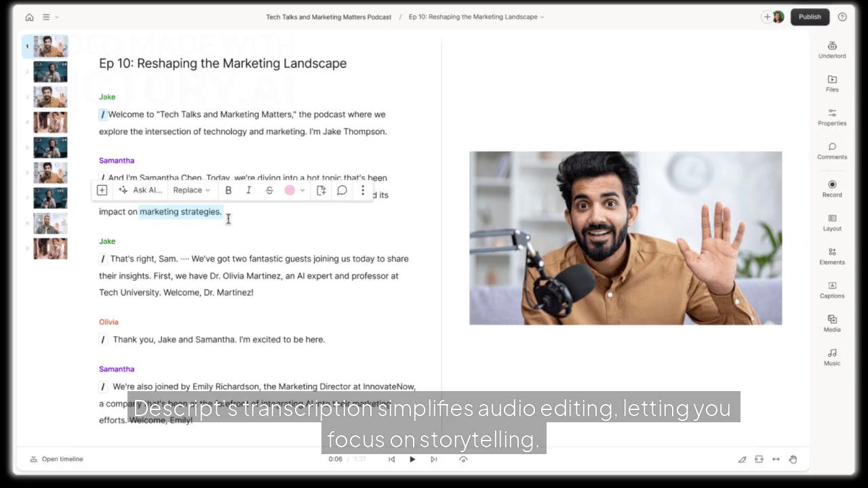Open the Elements panel
Viewport: 868px width, 488px height.
[x=832, y=256]
